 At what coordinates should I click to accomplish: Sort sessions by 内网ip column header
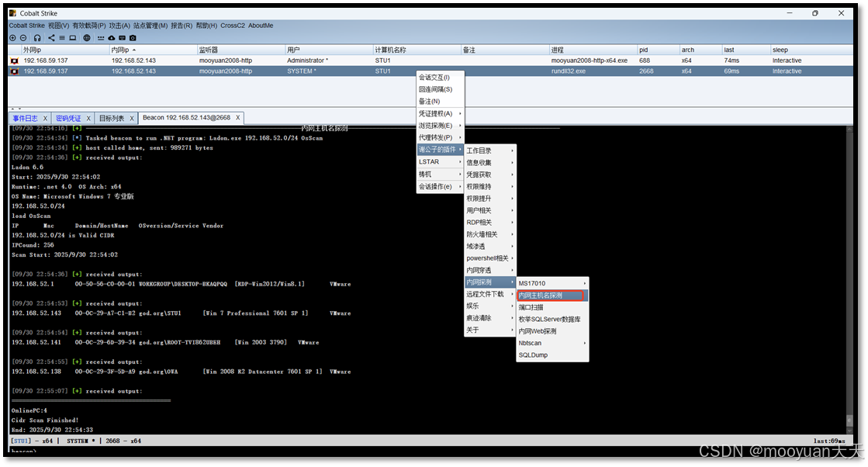(x=153, y=50)
